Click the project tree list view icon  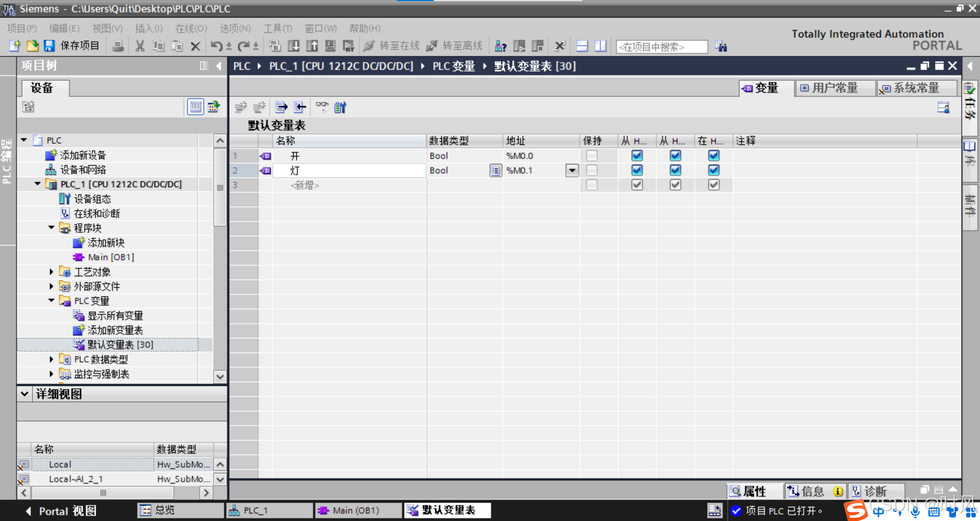(x=195, y=106)
